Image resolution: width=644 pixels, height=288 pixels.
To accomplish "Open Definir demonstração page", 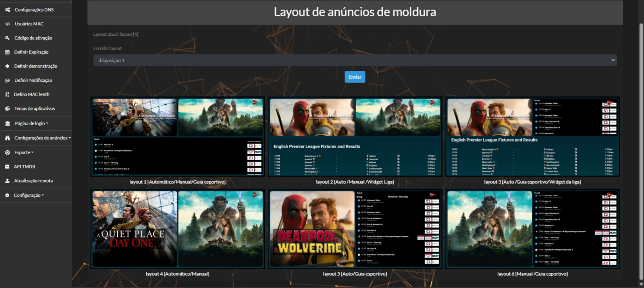I will [36, 66].
